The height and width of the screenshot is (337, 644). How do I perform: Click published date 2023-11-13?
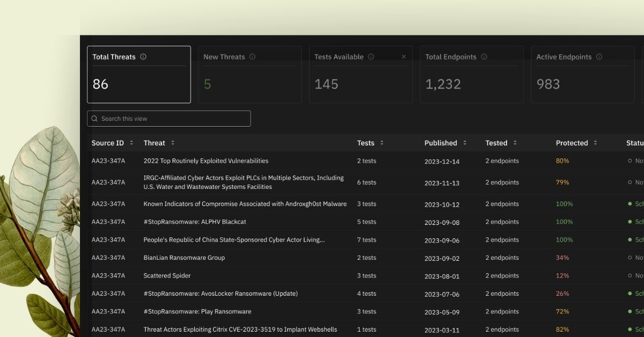point(442,183)
